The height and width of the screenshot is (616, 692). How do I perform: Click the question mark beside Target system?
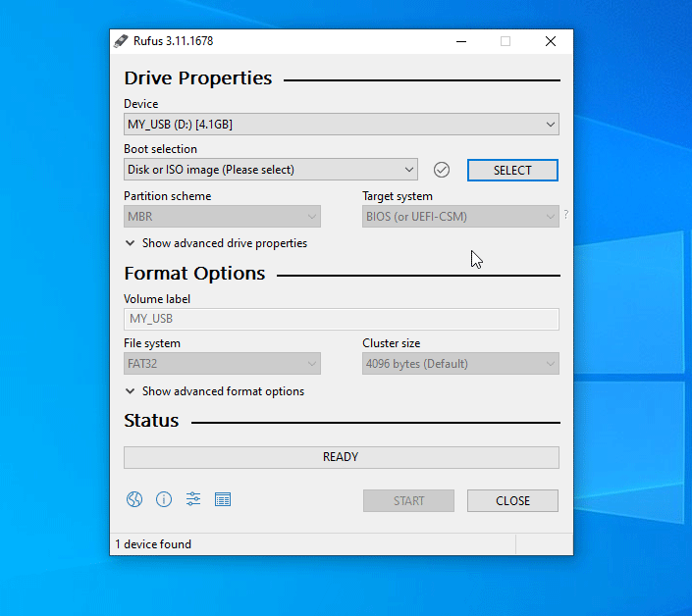point(565,215)
